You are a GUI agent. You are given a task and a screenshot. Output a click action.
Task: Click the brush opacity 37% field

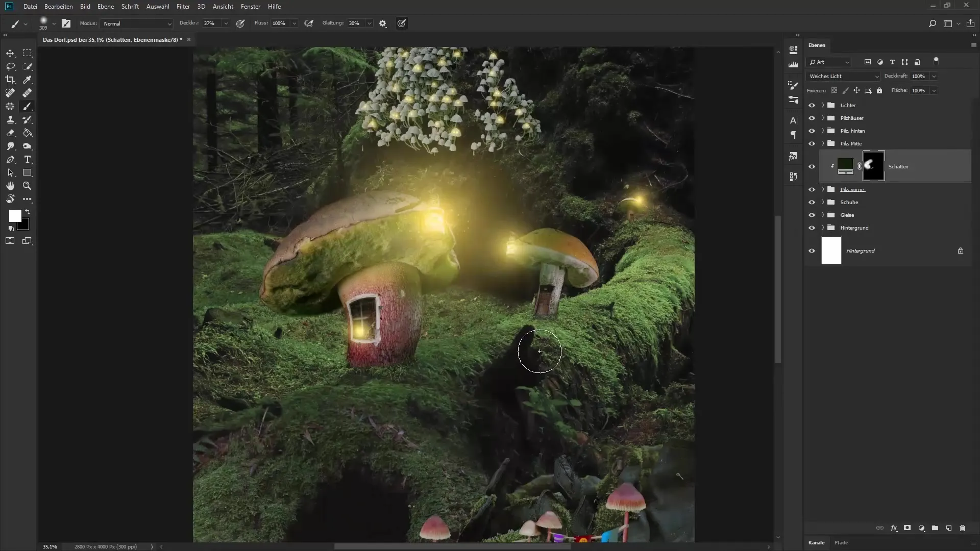point(212,23)
